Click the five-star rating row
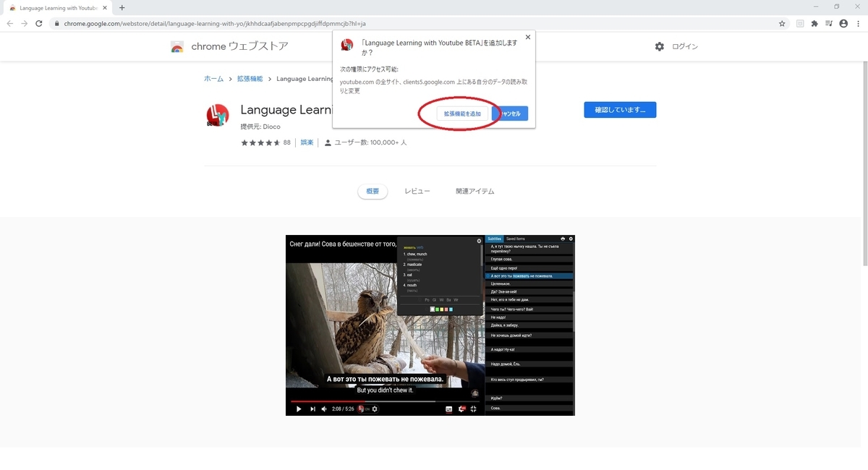 [260, 142]
